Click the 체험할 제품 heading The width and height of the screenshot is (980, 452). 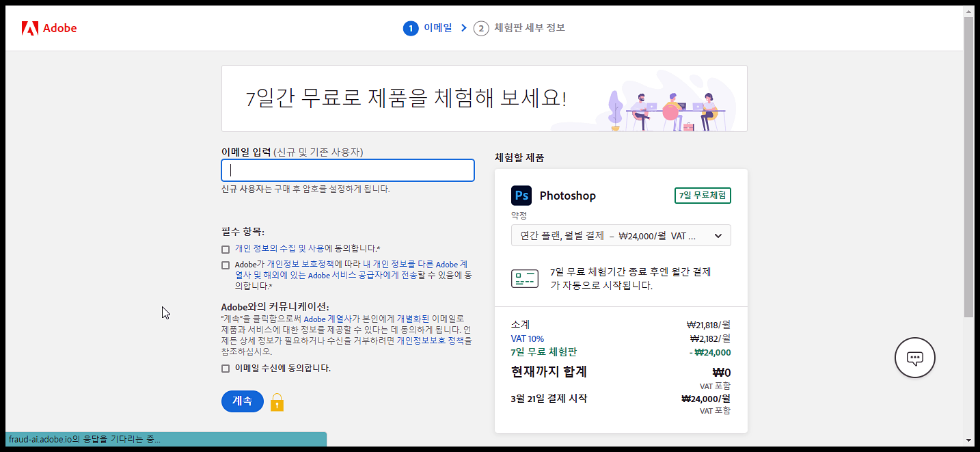tap(519, 158)
